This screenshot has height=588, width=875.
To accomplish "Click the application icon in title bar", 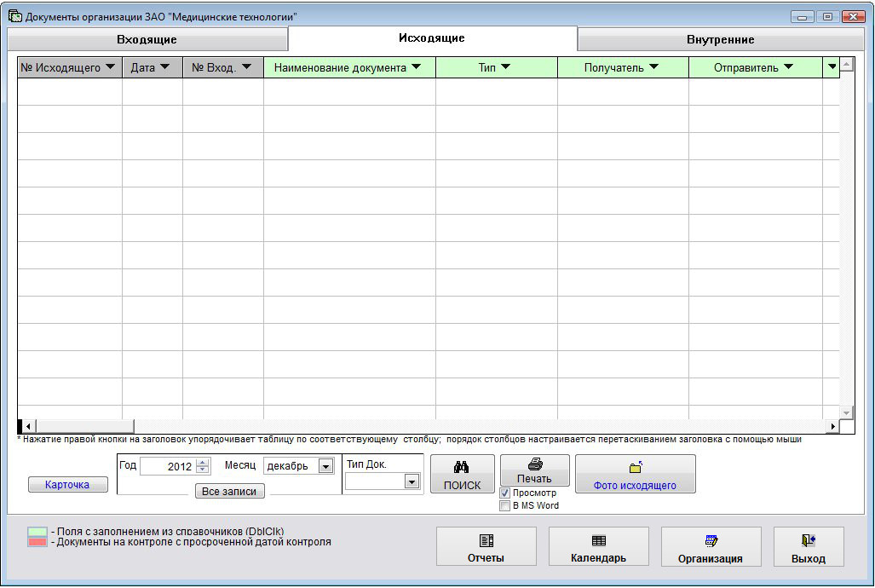I will (x=15, y=16).
